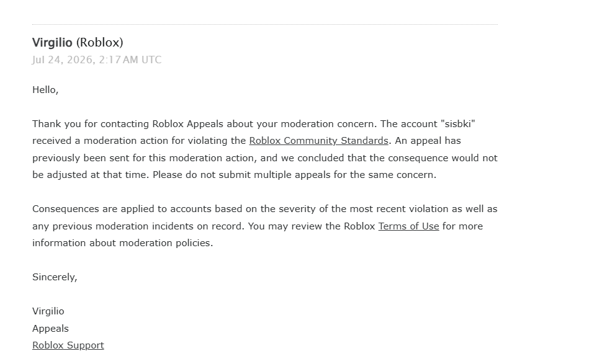
Task: Click the Hello greeting line
Action: (x=45, y=90)
